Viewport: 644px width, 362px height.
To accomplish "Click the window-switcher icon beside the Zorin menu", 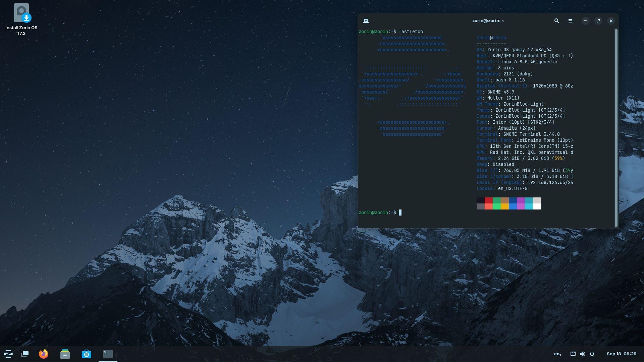I will (25, 354).
